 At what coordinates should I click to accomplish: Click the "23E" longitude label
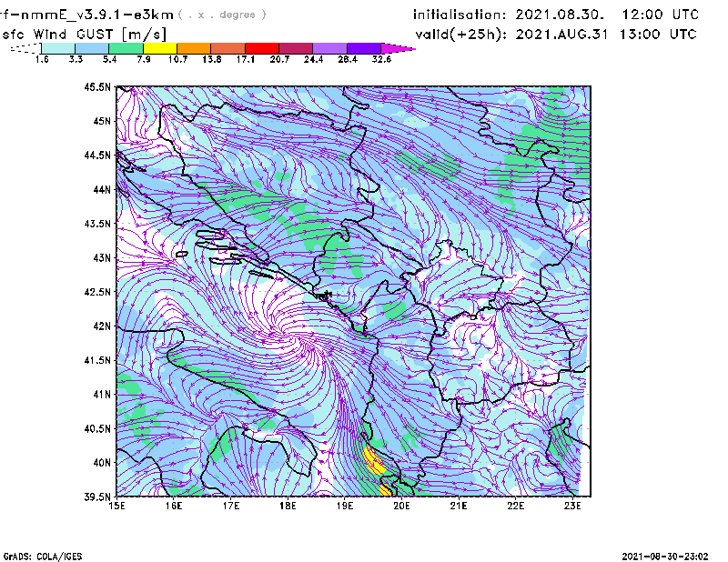coord(572,506)
